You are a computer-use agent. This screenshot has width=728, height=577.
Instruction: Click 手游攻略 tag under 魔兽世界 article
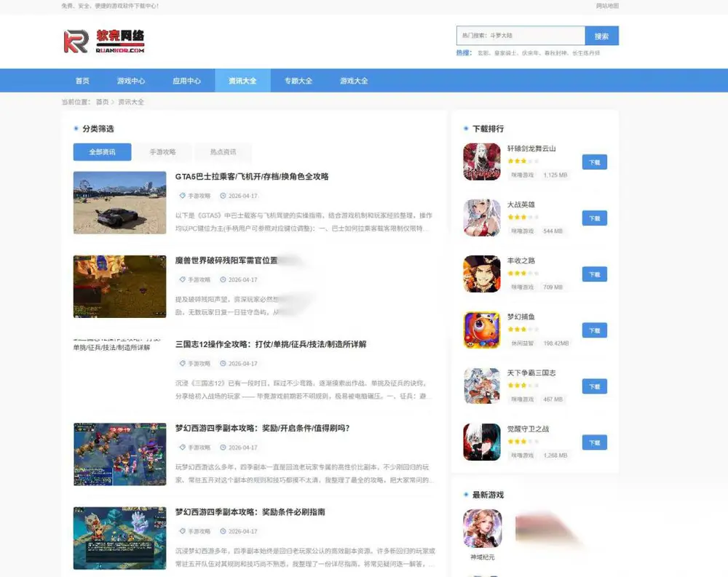tap(195, 279)
